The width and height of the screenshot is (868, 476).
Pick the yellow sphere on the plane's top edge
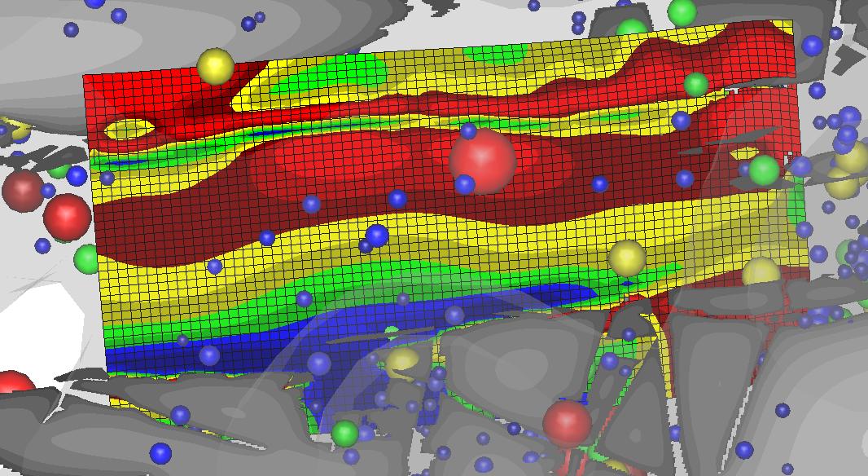pos(215,66)
